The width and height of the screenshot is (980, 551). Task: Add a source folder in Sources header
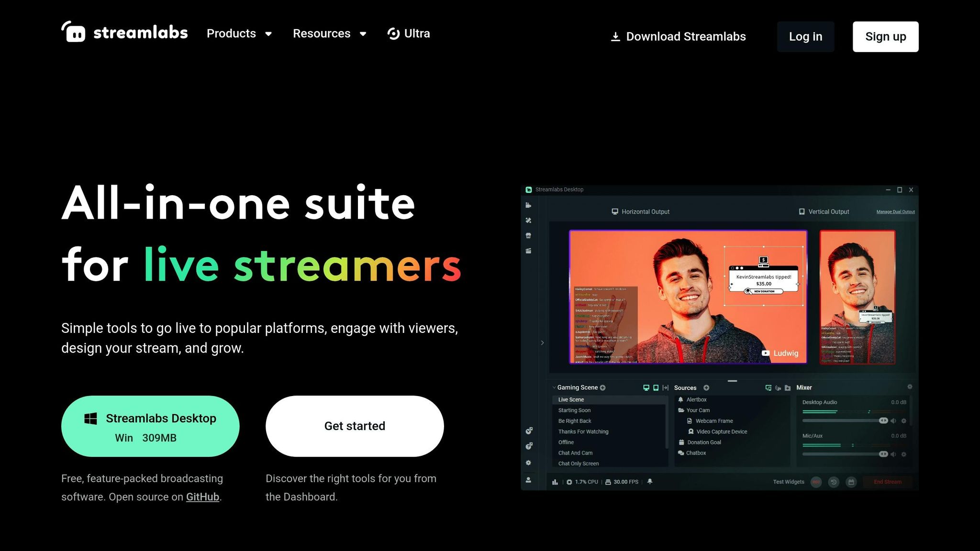click(x=788, y=388)
